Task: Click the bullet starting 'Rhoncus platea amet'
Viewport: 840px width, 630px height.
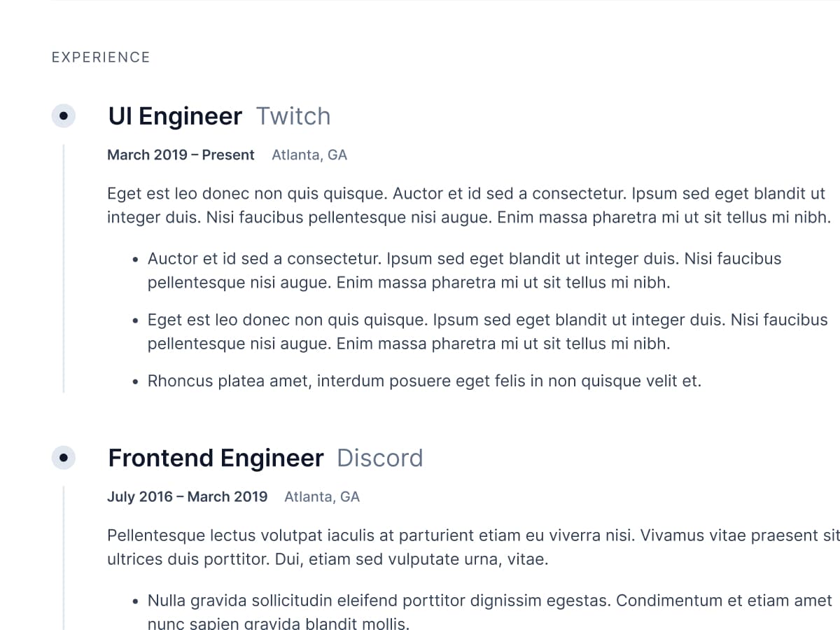Action: click(x=424, y=381)
